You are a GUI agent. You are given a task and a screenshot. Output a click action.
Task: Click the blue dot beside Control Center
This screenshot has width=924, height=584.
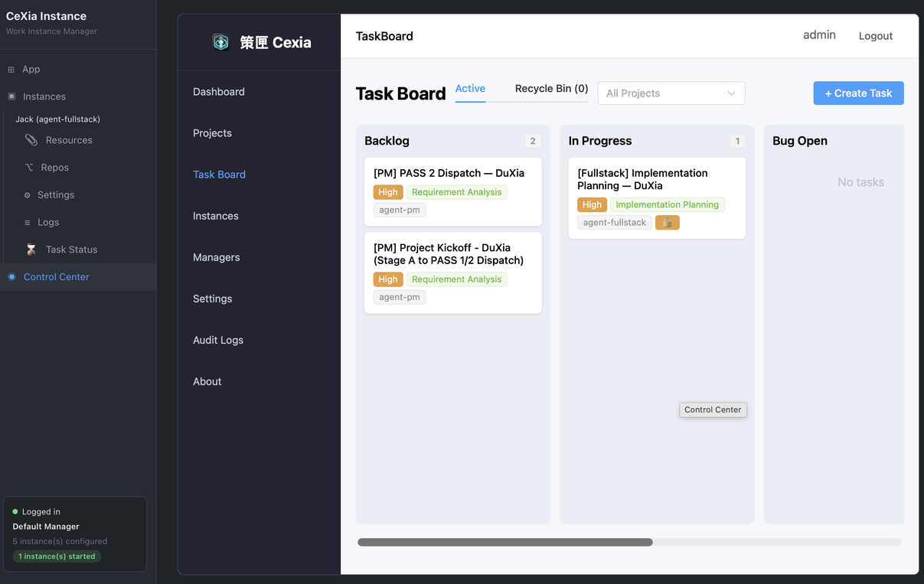click(x=11, y=277)
